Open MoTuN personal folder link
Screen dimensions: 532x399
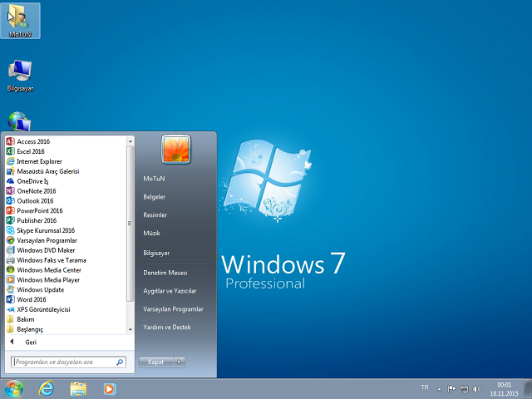click(154, 179)
